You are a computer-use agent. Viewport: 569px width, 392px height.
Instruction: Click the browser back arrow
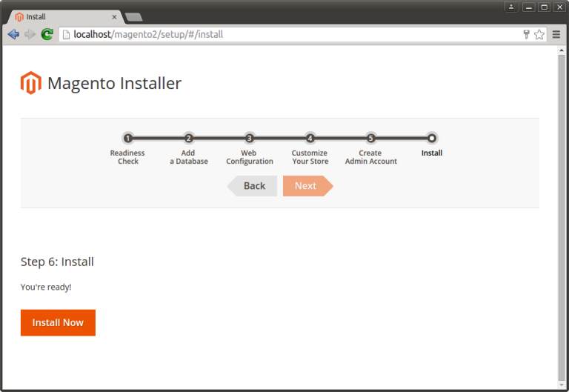[x=13, y=34]
